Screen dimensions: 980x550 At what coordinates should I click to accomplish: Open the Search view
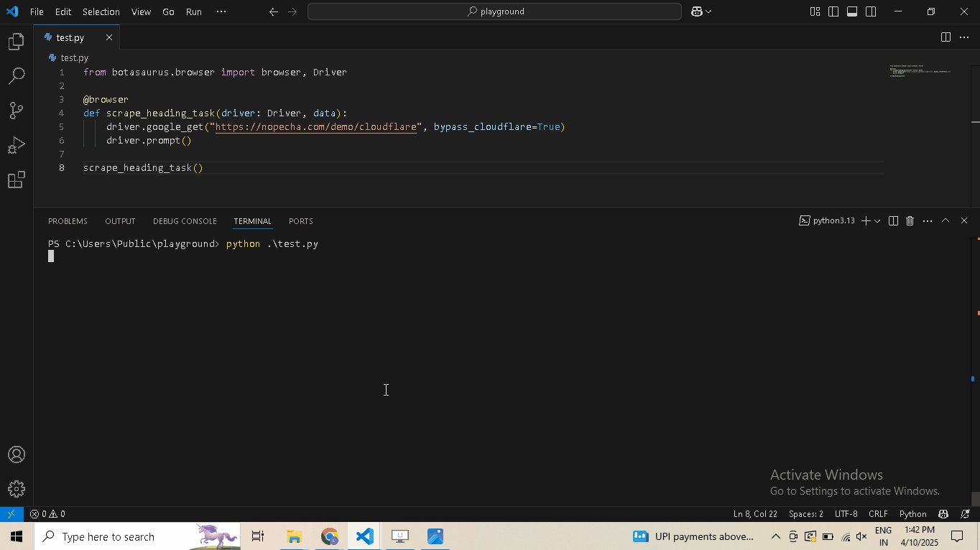pyautogui.click(x=16, y=75)
